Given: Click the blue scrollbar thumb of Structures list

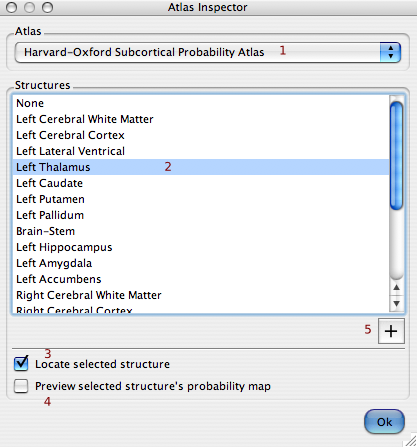Looking at the screenshot, I should click(396, 156).
